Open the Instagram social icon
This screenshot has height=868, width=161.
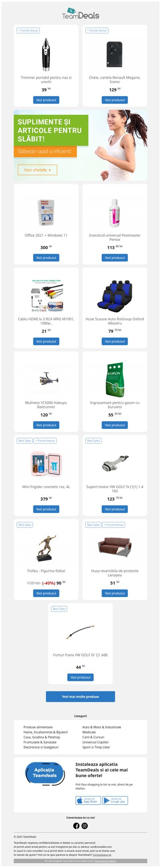(x=85, y=826)
